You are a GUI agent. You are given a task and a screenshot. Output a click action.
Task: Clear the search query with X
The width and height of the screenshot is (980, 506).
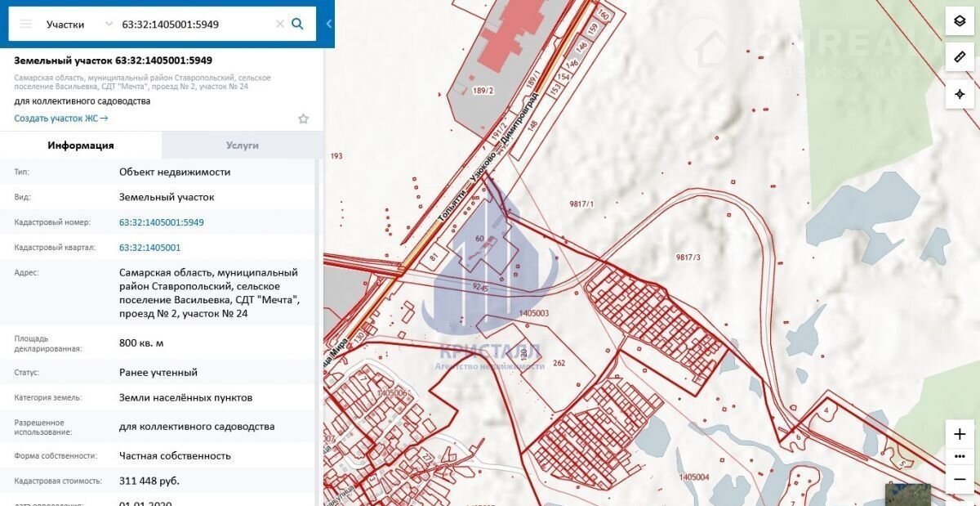(280, 24)
